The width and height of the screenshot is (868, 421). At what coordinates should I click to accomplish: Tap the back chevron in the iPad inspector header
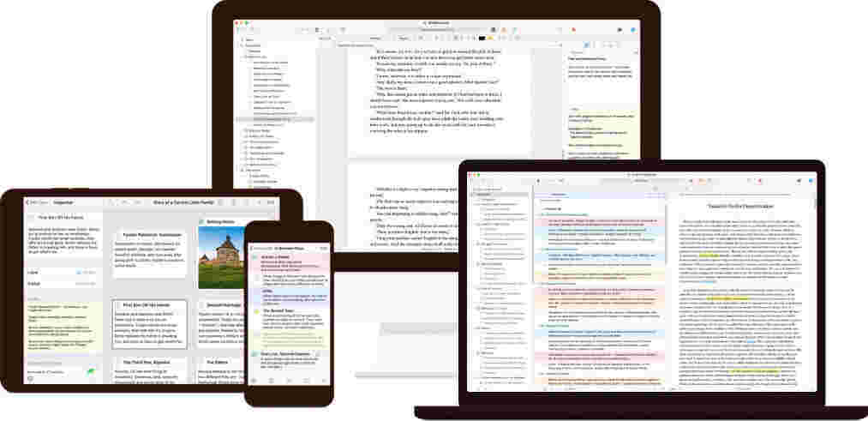click(x=27, y=202)
